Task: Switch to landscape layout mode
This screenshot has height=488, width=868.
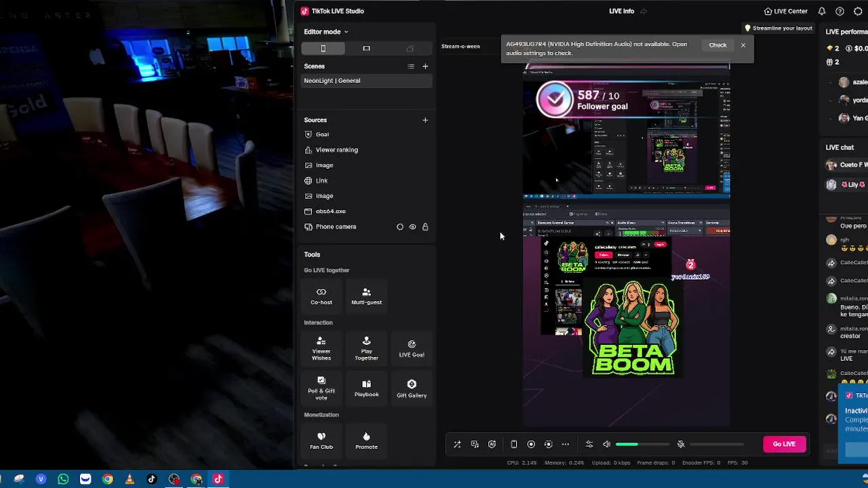Action: coord(366,48)
